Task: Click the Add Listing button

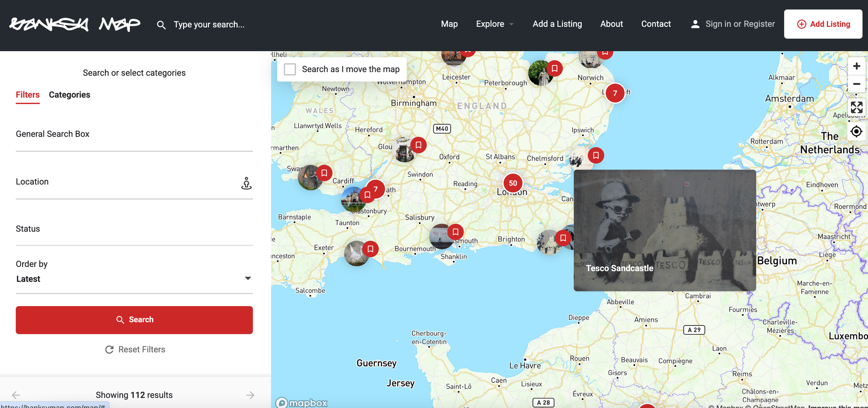Action: 823,24
